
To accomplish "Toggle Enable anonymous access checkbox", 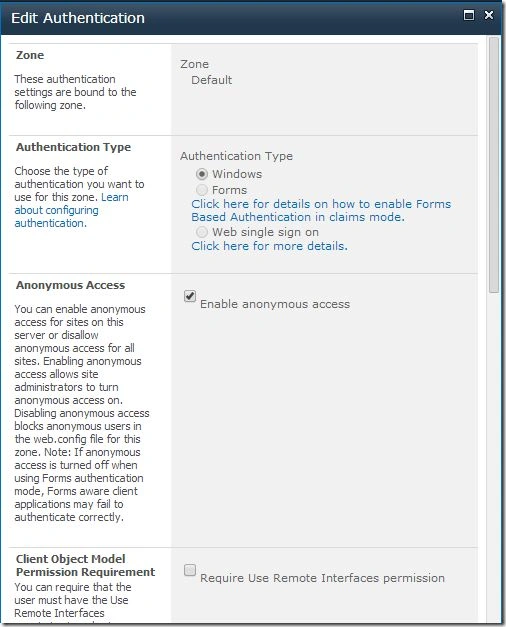I will click(190, 296).
